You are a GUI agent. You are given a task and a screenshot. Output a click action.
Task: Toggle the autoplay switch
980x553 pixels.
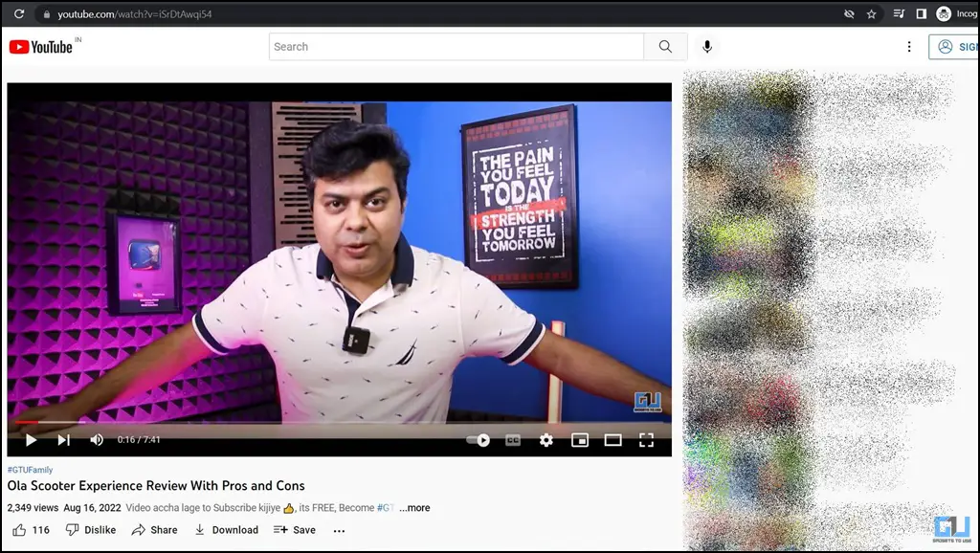pyautogui.click(x=479, y=440)
